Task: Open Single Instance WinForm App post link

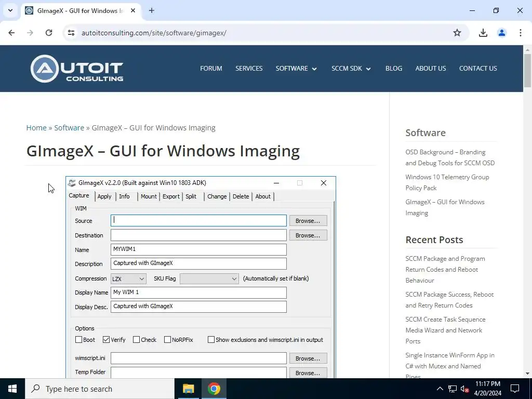Action: tap(450, 366)
